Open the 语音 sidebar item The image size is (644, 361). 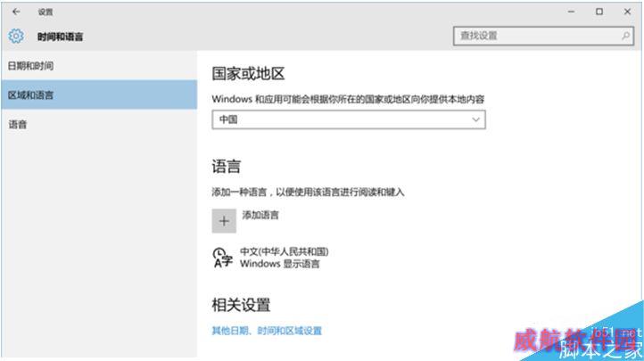point(99,124)
